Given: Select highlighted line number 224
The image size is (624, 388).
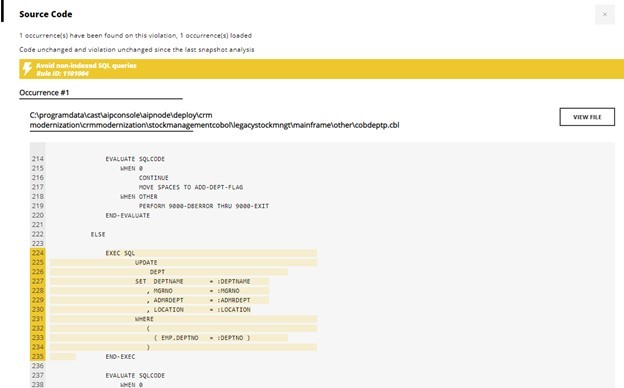Looking at the screenshot, I should coord(38,253).
